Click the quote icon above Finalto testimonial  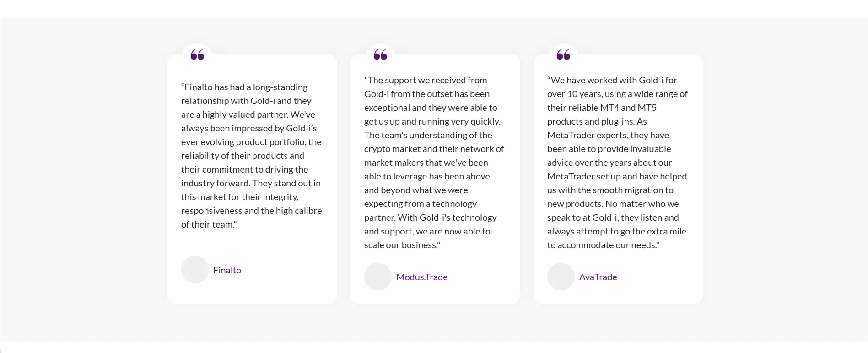coord(197,55)
